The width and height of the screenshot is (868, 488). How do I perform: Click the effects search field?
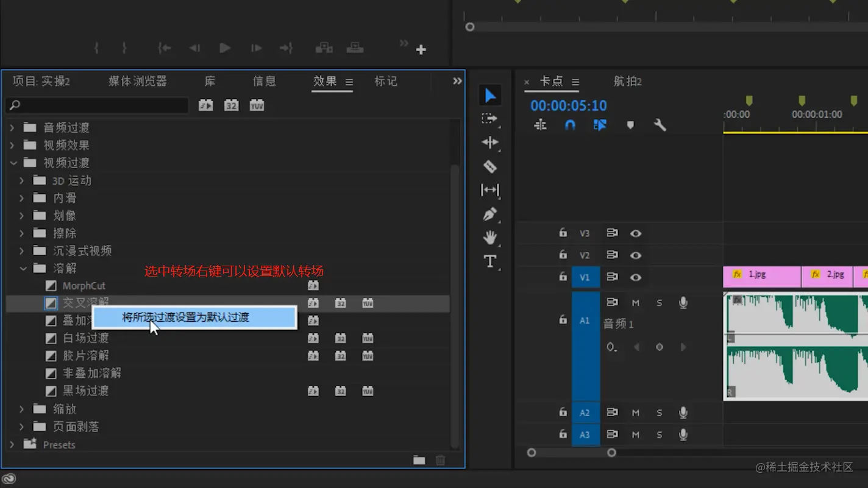[97, 105]
